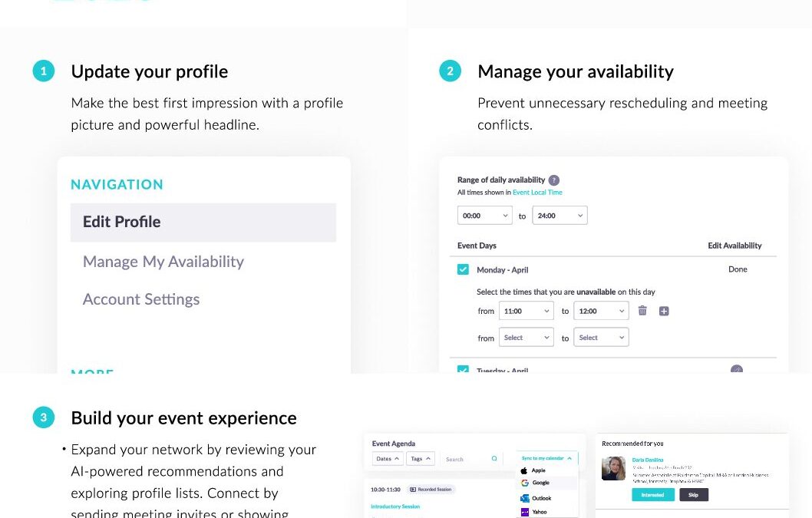This screenshot has height=518, width=812.
Task: Toggle the Tuesday - April checkbox
Action: 463,369
